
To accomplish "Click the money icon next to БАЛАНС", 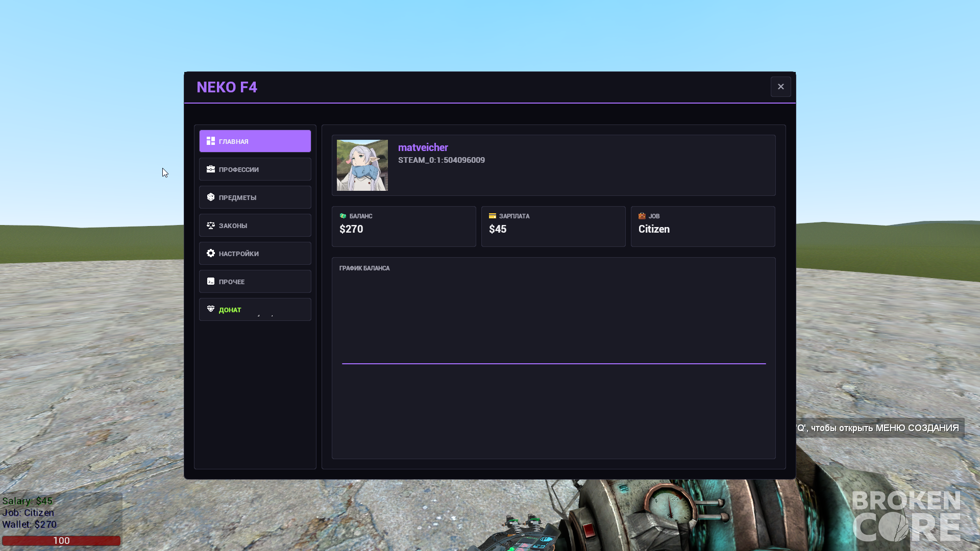I will [343, 216].
